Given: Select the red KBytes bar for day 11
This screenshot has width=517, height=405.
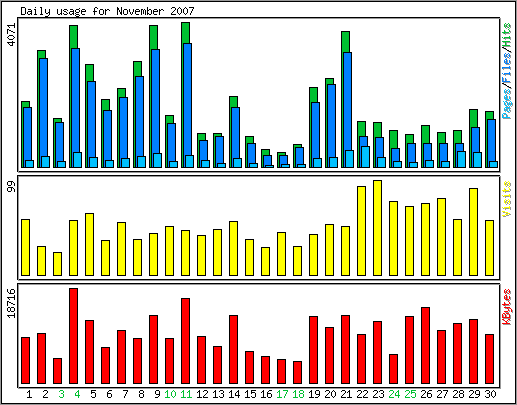Looking at the screenshot, I should [186, 341].
